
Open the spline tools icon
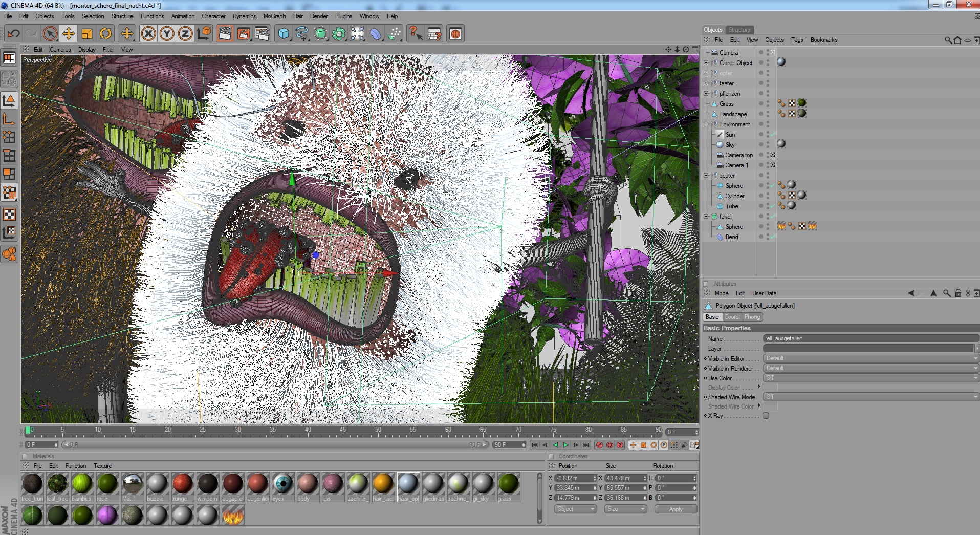click(x=302, y=34)
